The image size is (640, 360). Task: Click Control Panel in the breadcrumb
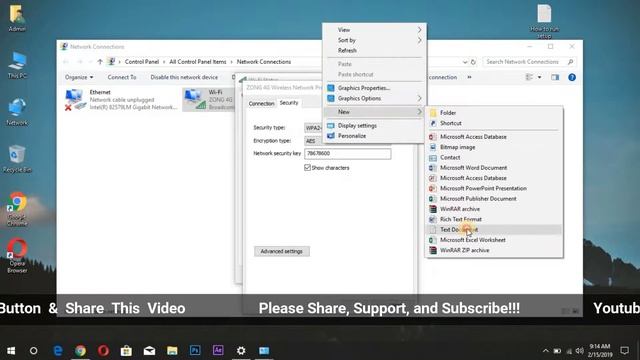point(142,62)
